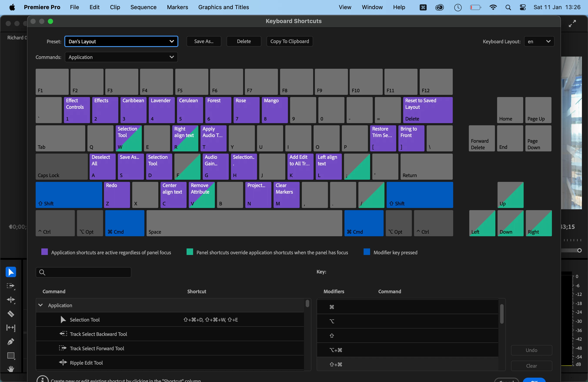
Task: Toggle the left Shift modifier key
Action: [x=69, y=195]
